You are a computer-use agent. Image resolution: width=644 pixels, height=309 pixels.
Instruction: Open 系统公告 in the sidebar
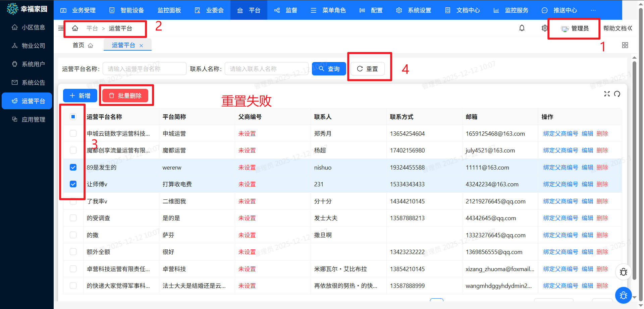pos(27,82)
